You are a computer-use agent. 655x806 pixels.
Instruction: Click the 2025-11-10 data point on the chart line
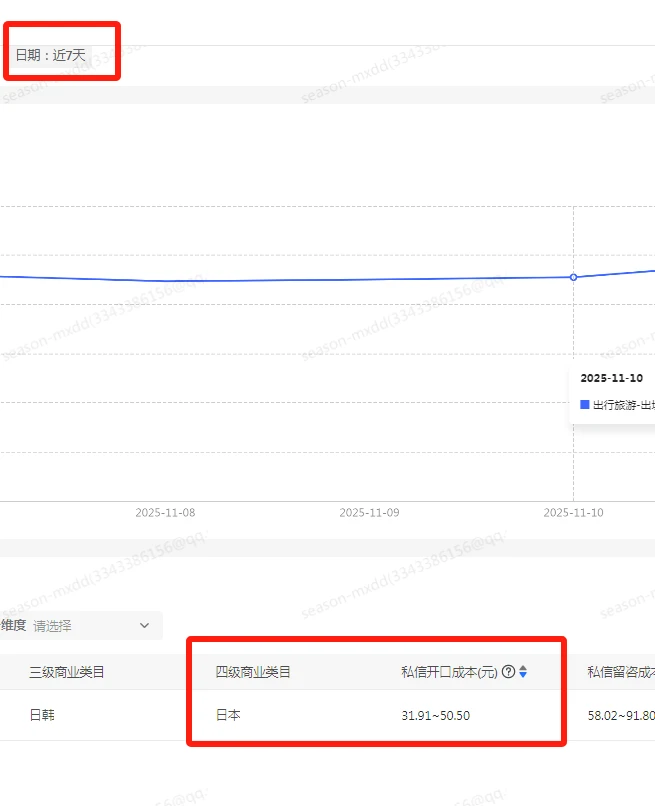(573, 277)
